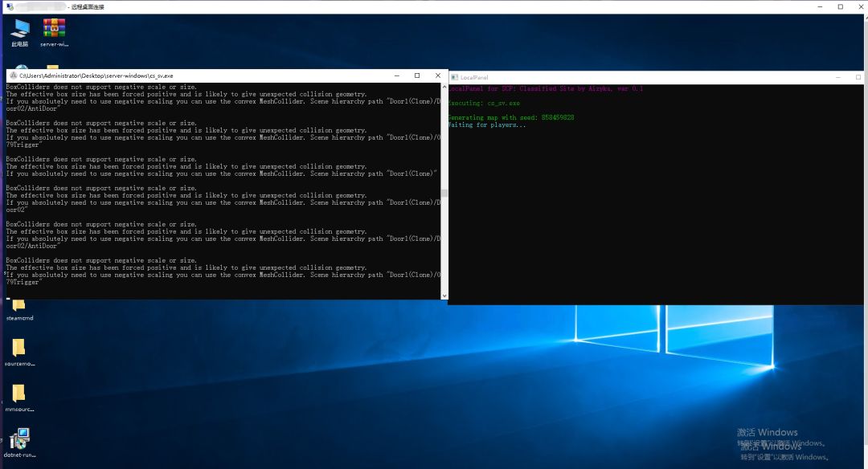Screen dimensions: 868x469
Task: Click the remote desktop connection title icon
Action: click(10, 6)
